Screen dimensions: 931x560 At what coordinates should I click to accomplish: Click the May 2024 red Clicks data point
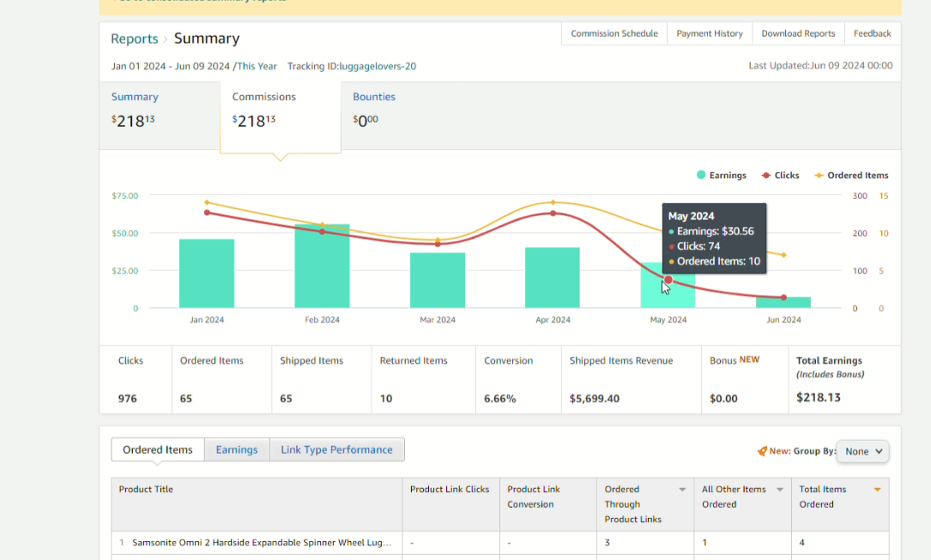point(668,280)
